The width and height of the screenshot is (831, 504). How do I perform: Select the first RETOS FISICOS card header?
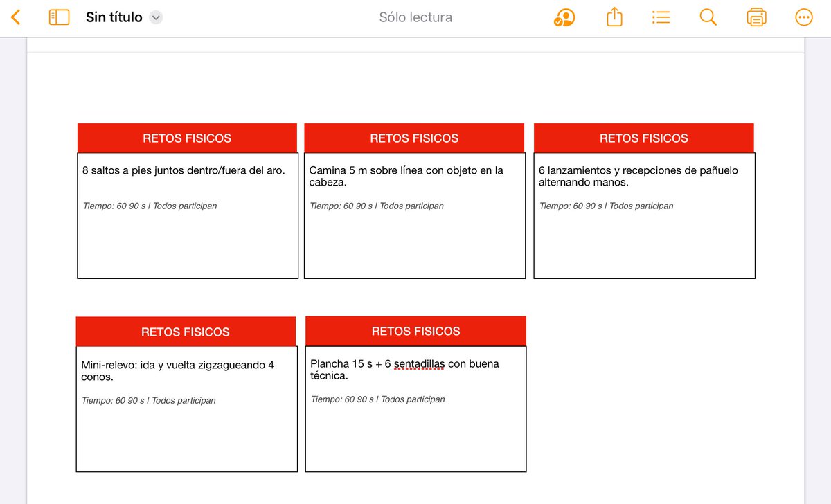tap(187, 138)
